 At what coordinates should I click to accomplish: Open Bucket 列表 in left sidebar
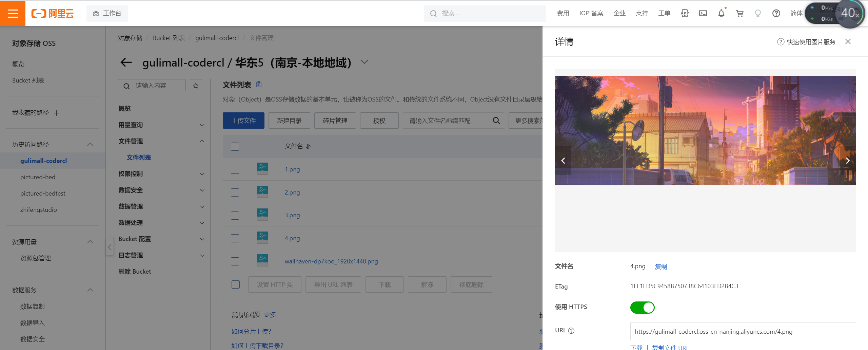pyautogui.click(x=28, y=80)
